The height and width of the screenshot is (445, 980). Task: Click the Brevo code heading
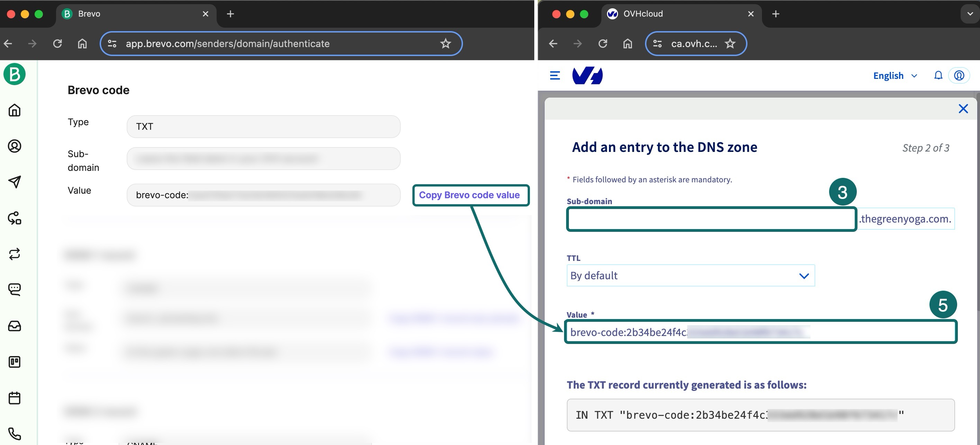click(99, 90)
